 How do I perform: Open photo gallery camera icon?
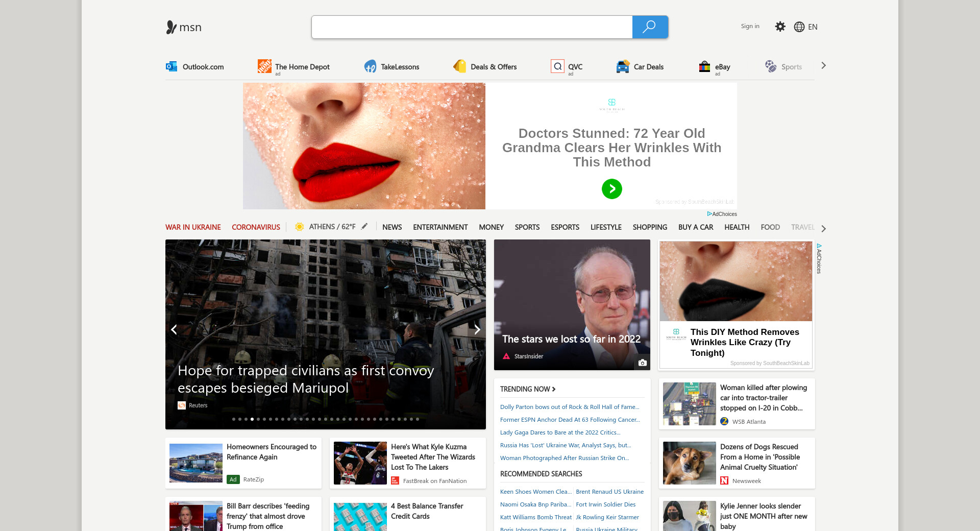coord(643,363)
